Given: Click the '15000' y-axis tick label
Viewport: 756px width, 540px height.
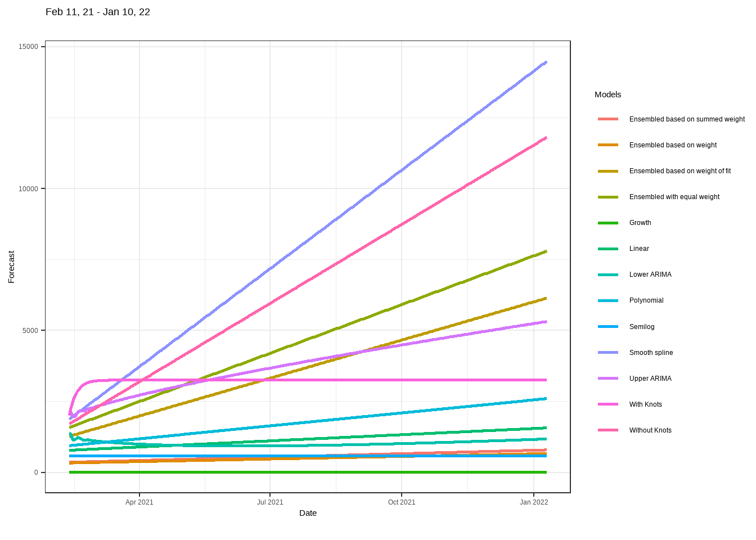Looking at the screenshot, I should coord(28,47).
